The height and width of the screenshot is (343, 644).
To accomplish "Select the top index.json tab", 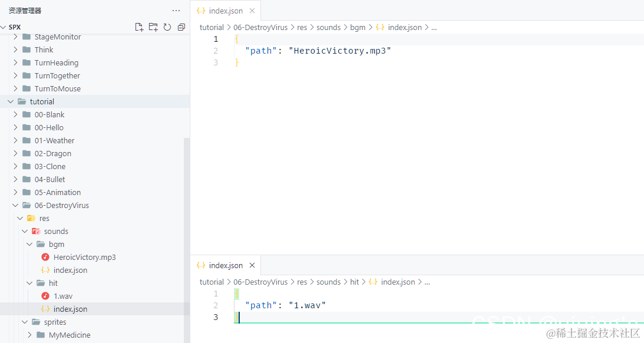I will pos(226,11).
